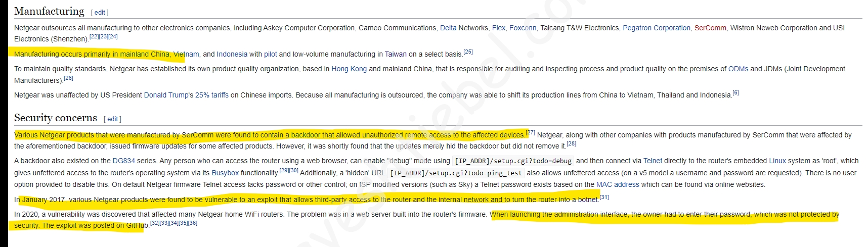Follow the Foxconn link
This screenshot has height=247, width=868.
point(523,28)
